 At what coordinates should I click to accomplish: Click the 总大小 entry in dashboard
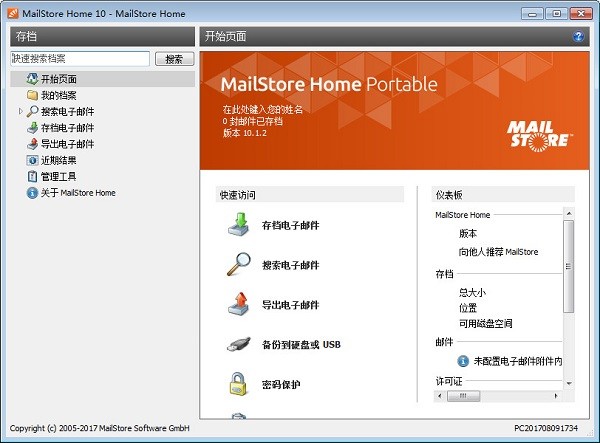tap(472, 293)
